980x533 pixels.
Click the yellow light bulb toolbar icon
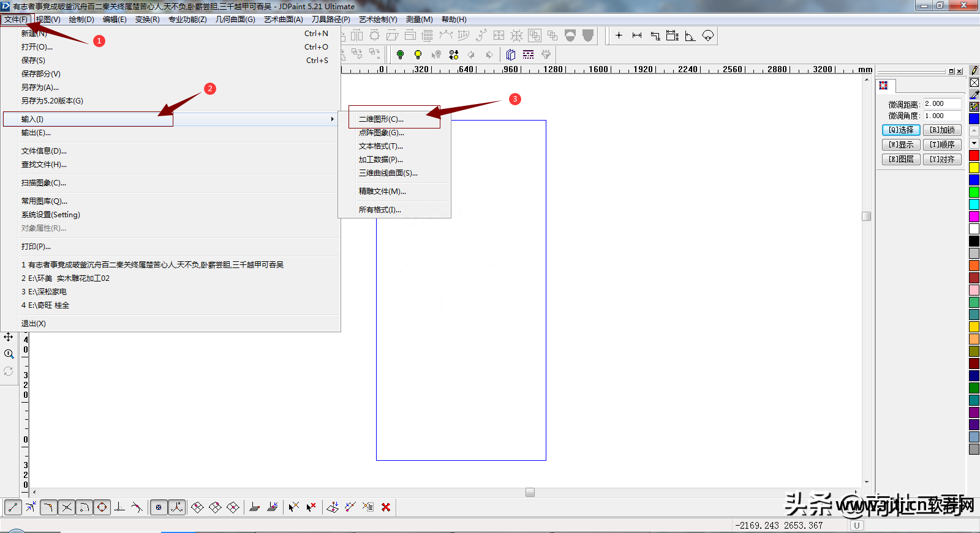coord(418,54)
